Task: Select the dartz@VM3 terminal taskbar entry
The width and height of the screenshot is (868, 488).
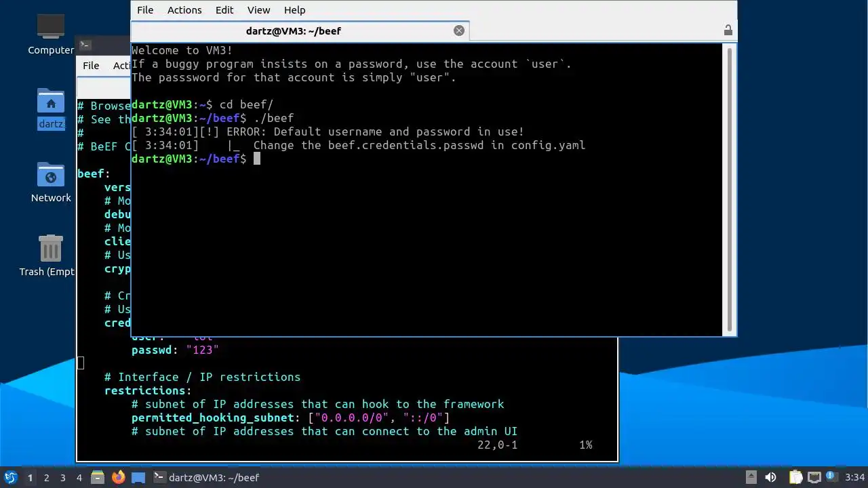Action: (x=207, y=477)
